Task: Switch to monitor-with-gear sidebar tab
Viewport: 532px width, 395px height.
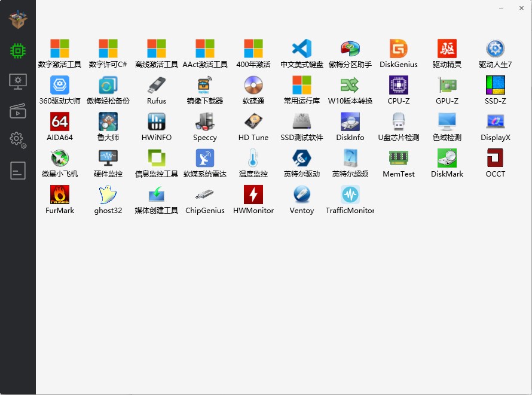Action: click(18, 81)
